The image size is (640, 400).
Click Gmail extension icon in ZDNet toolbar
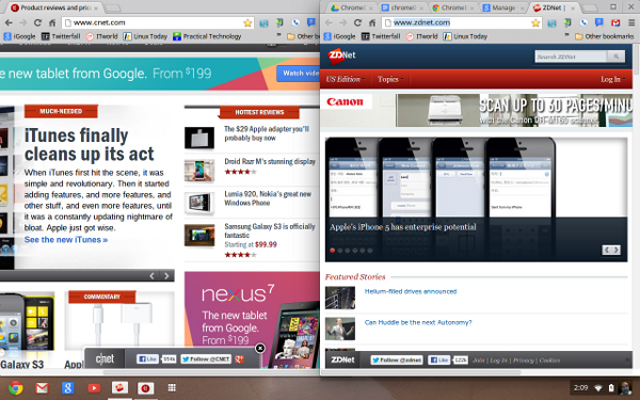coord(616,23)
